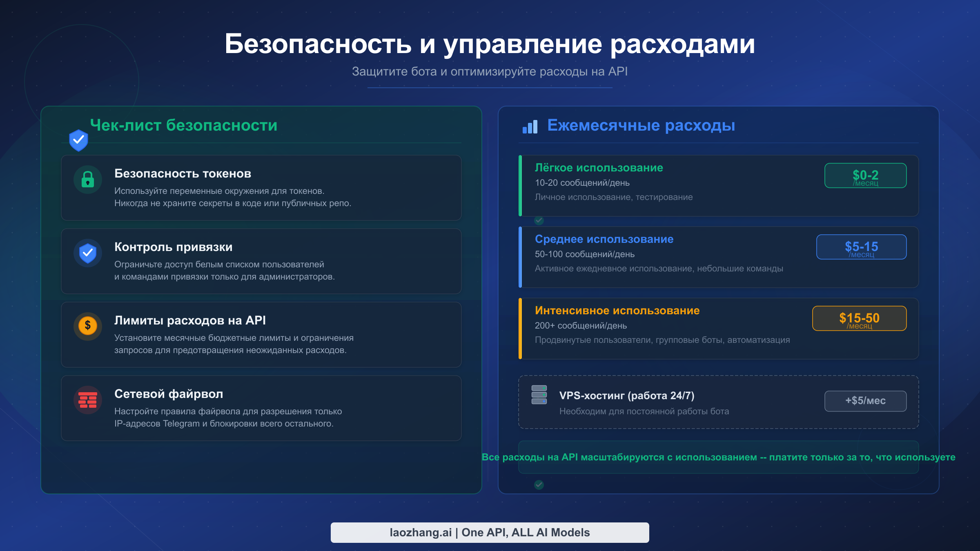Click the green accent bar beside Лёгкое использование

point(520,186)
